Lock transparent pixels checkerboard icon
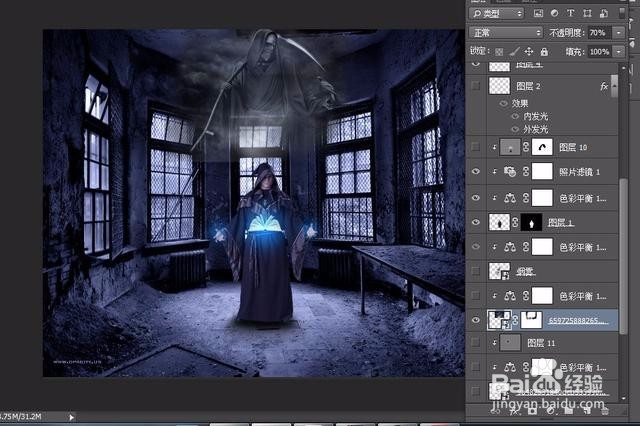640x426 pixels. (499, 52)
